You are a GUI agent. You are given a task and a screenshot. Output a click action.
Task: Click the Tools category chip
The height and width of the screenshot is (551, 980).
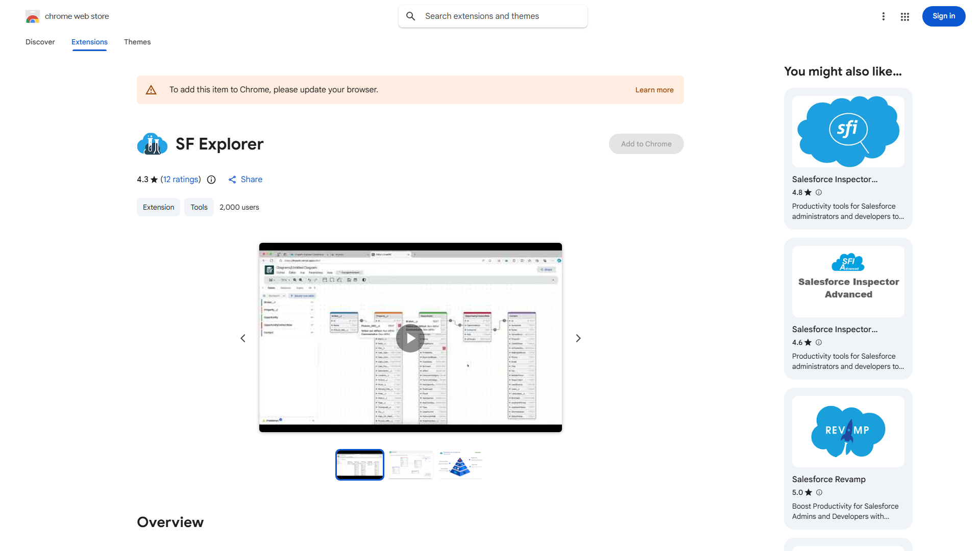[x=199, y=207]
